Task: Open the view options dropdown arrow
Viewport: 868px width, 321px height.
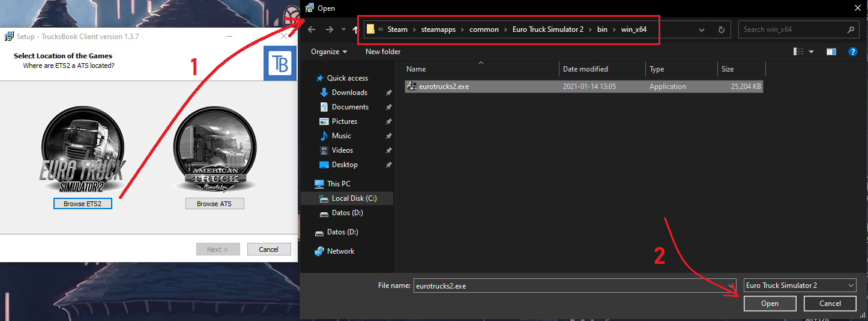Action: (x=812, y=52)
